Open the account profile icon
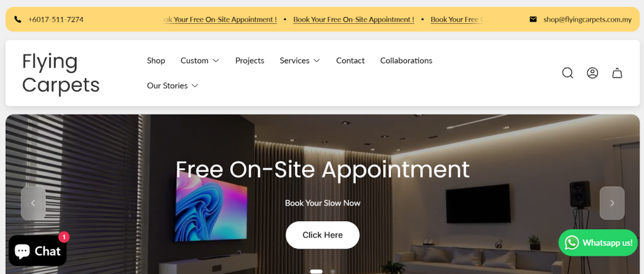The image size is (644, 274). click(x=592, y=73)
